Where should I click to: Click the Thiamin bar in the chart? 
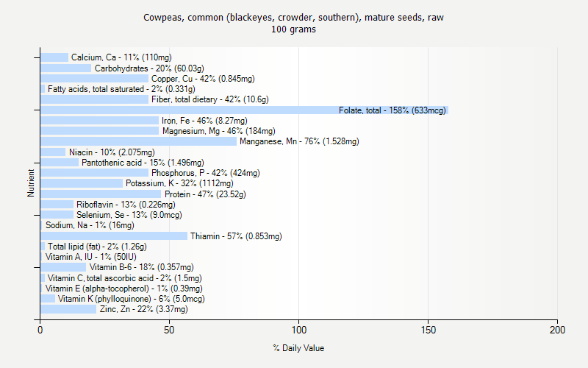pos(114,236)
